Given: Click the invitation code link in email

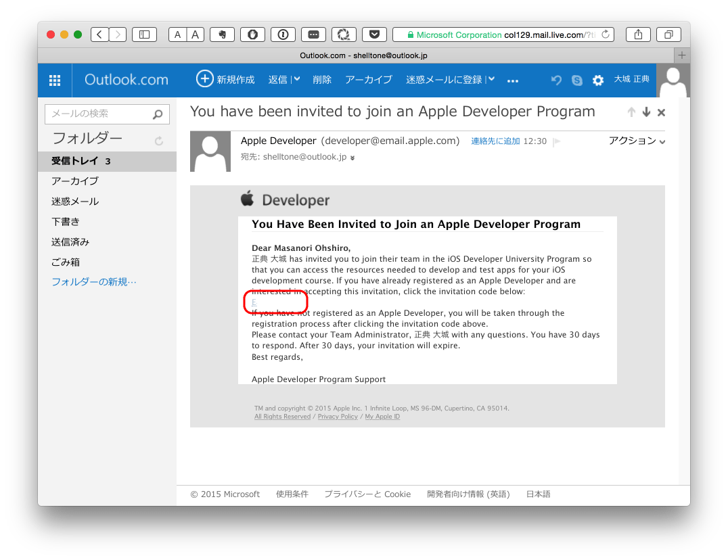Looking at the screenshot, I should [x=254, y=302].
